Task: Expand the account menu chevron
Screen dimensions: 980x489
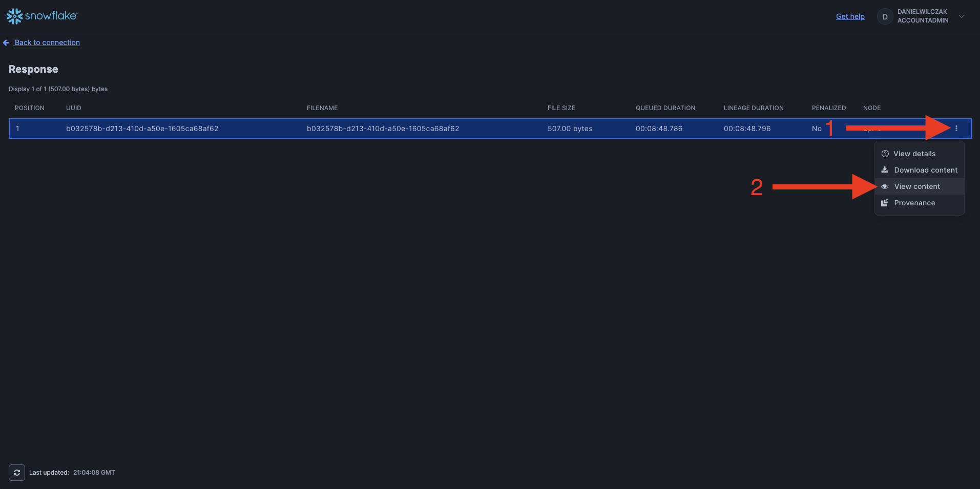Action: click(x=962, y=16)
